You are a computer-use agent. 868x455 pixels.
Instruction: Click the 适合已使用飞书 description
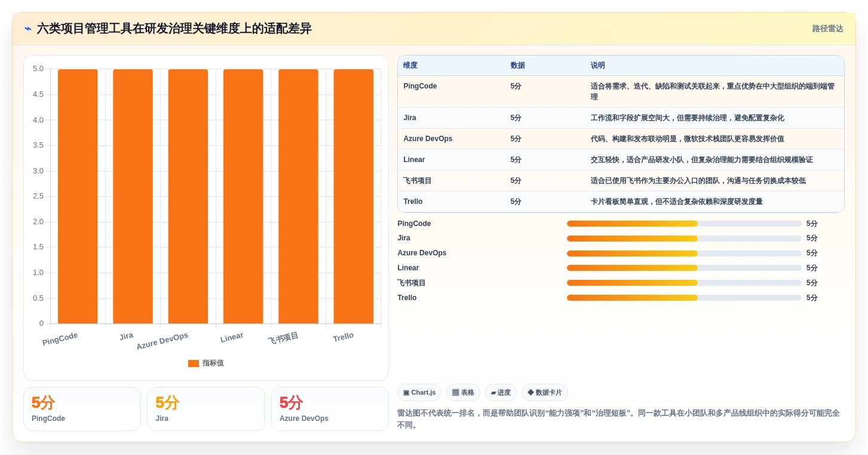698,181
